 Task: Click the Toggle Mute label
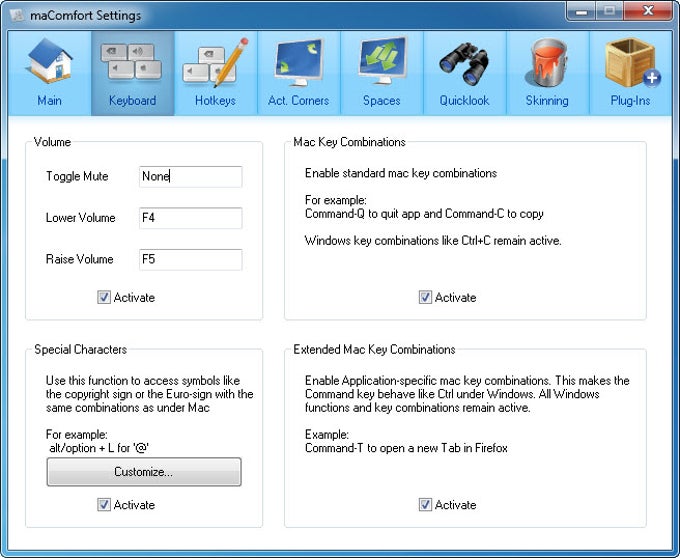pos(77,176)
